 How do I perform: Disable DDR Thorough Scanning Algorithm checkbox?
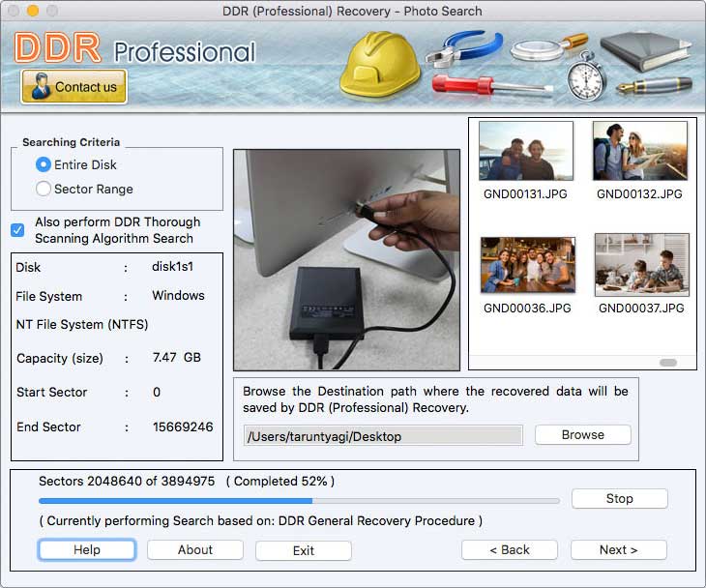pos(17,230)
